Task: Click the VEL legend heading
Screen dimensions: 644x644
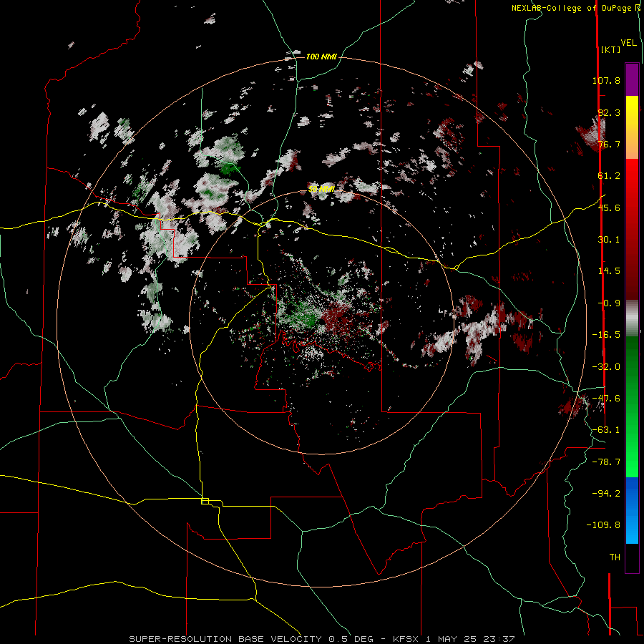Action: pyautogui.click(x=628, y=43)
